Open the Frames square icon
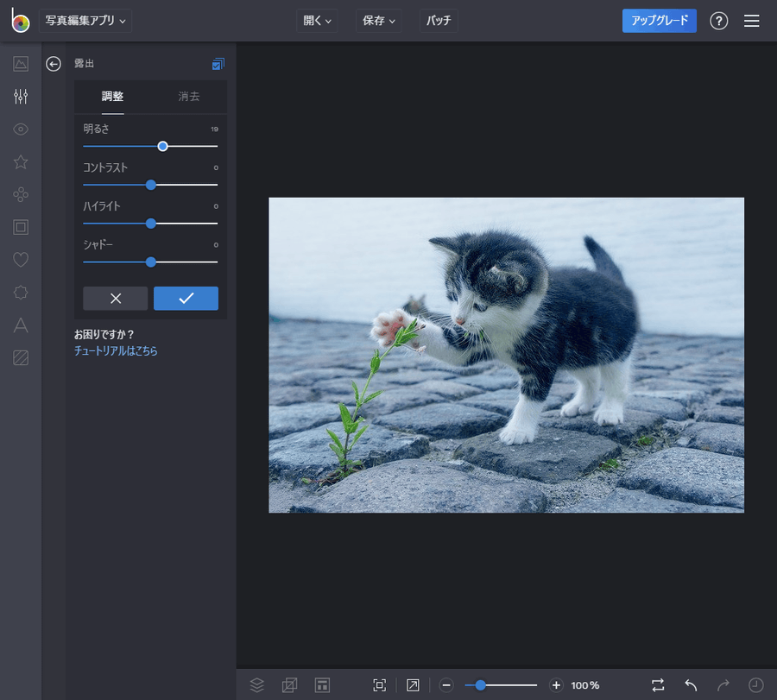The image size is (777, 700). (21, 227)
